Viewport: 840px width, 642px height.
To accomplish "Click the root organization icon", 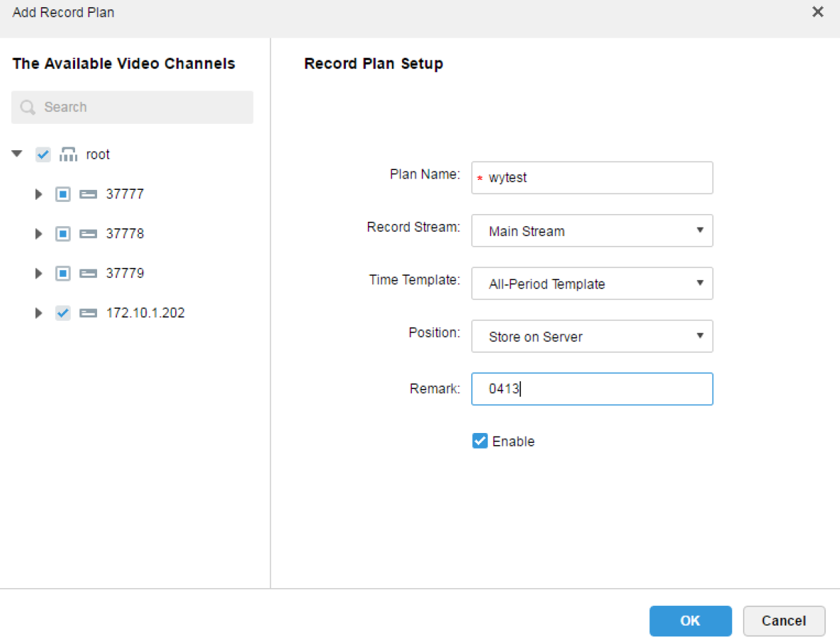I will 69,154.
